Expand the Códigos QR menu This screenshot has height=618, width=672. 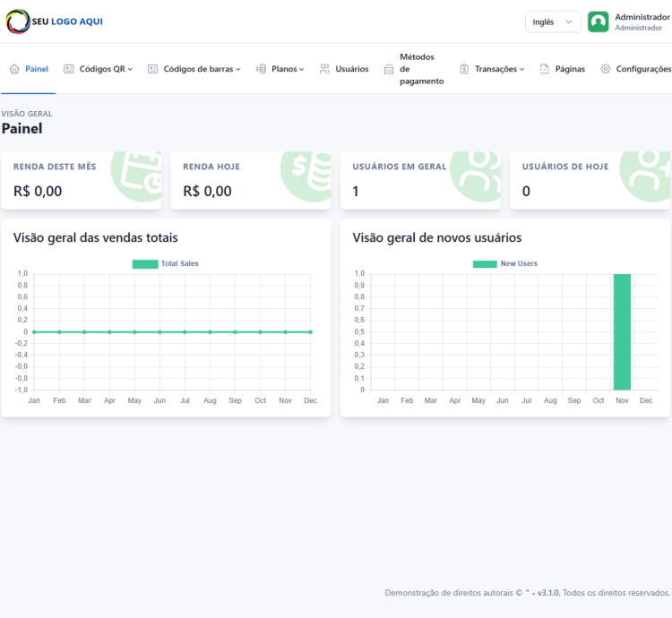click(106, 69)
